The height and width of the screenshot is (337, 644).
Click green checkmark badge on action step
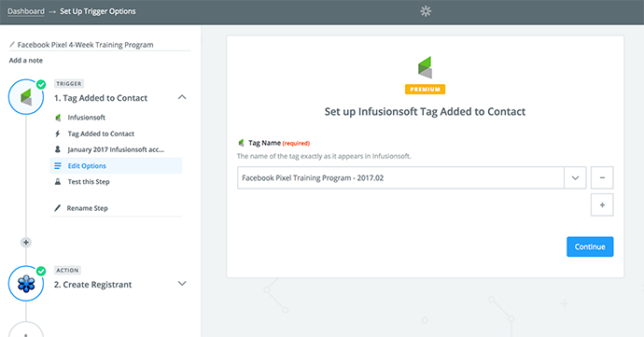41,271
